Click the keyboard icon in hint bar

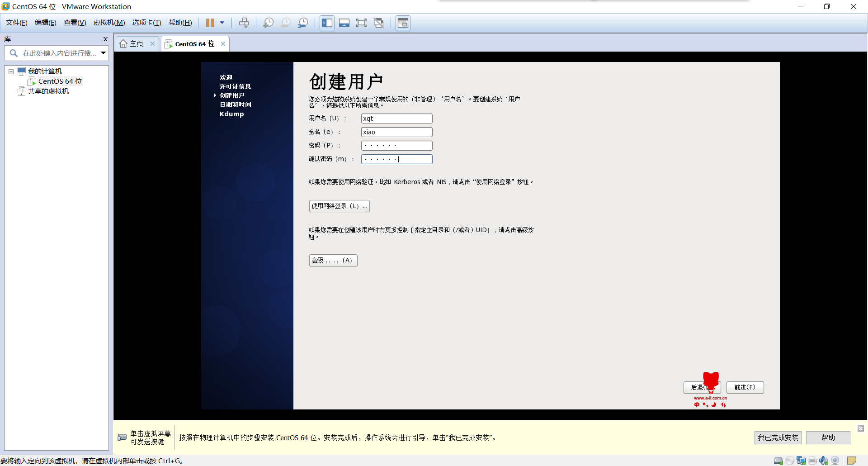tap(122, 437)
